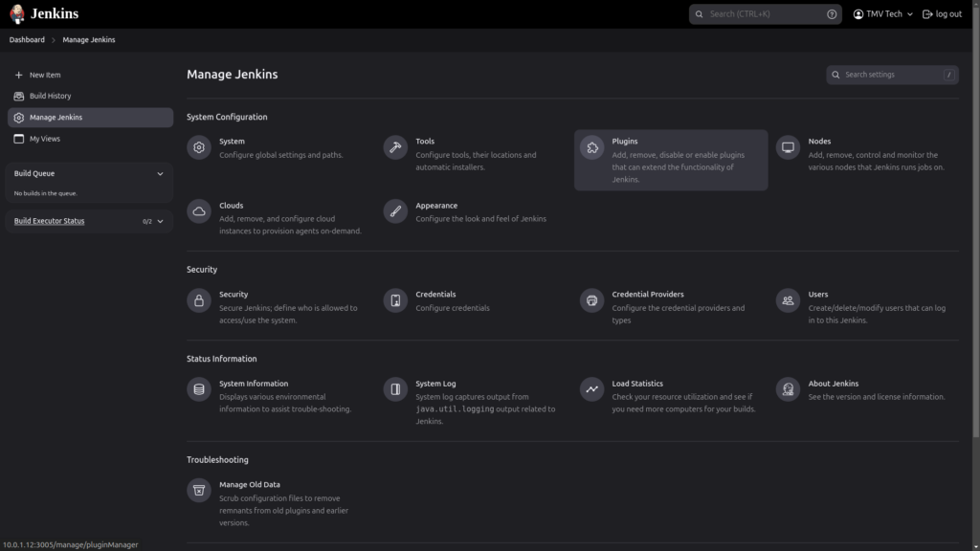This screenshot has height=551, width=980.
Task: Focus the top Search (CTRL+K) field
Action: click(x=765, y=14)
